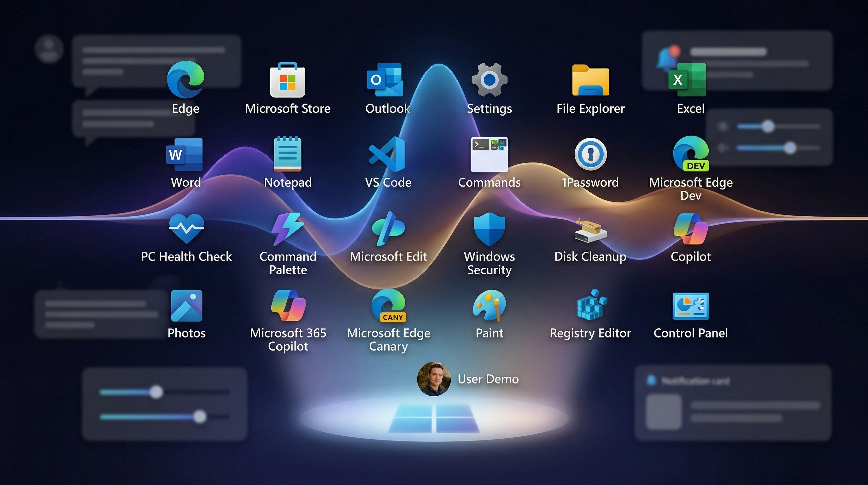The image size is (868, 485).
Task: Open the Edge browser
Action: (x=185, y=80)
